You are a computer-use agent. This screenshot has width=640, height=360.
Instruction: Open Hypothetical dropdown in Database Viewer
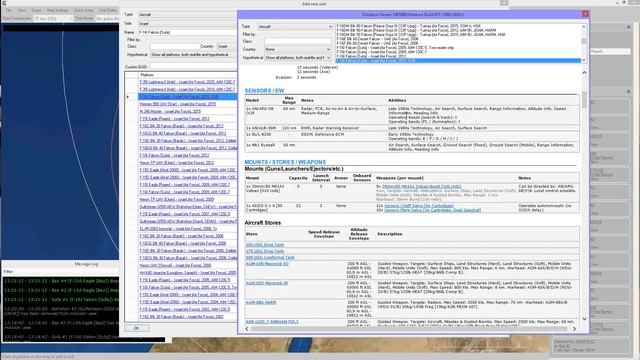point(298,58)
